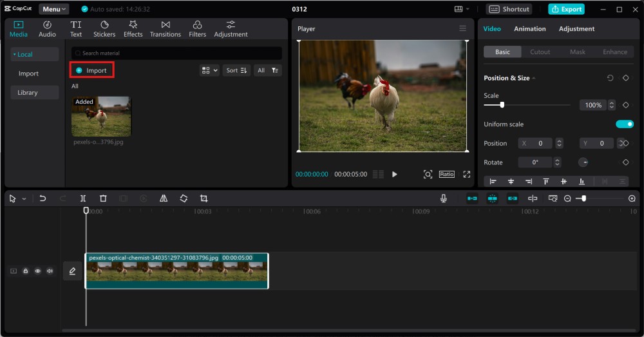Switch to the Adjustment tab in right panel
The image size is (644, 337).
tap(576, 29)
